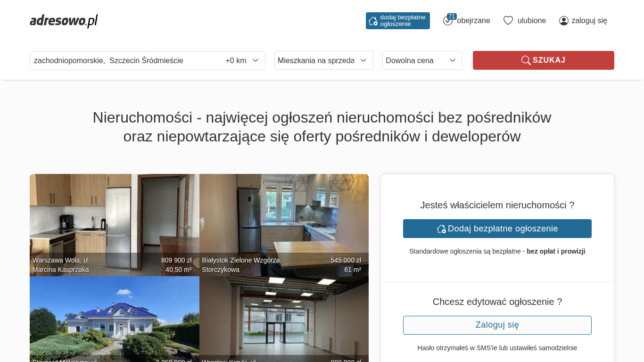
Task: Open the empty commercial space listing photo
Action: (x=284, y=319)
